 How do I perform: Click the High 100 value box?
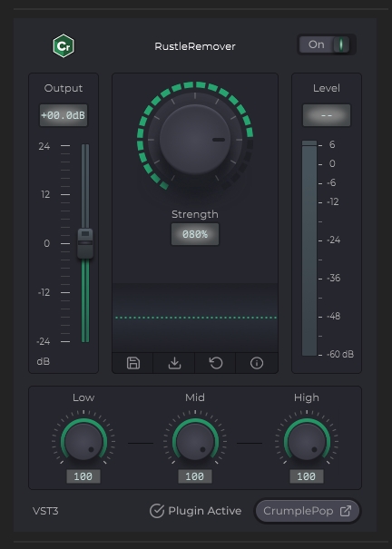(x=307, y=476)
